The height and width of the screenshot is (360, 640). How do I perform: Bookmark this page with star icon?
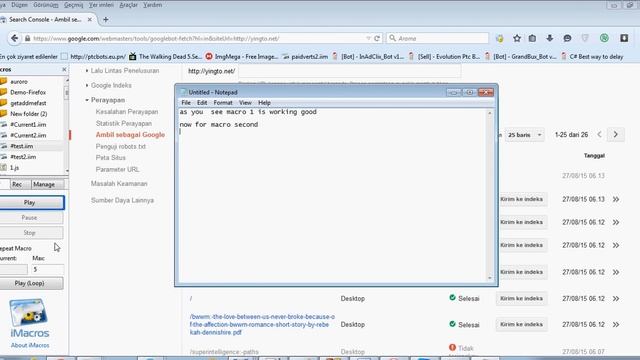pyautogui.click(x=517, y=38)
